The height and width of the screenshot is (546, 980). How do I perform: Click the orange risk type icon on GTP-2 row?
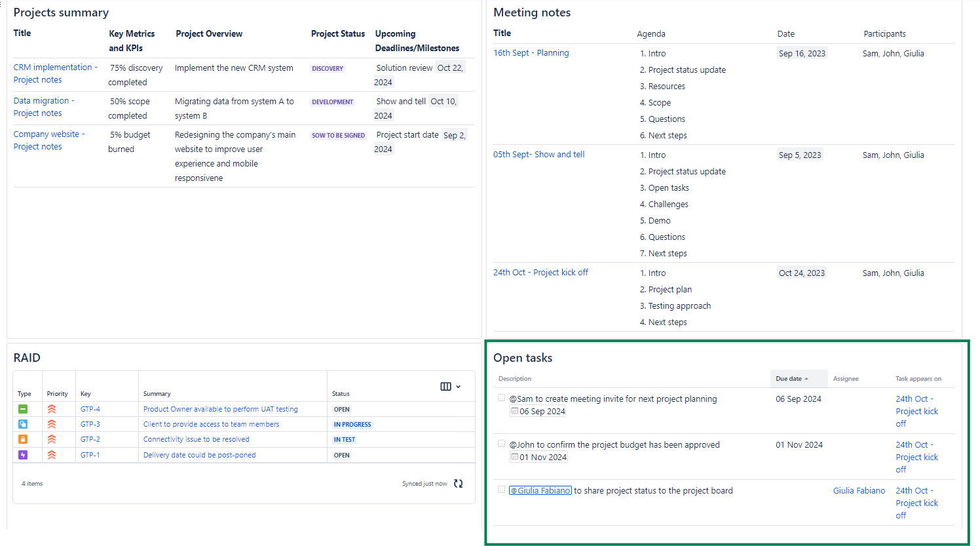(x=24, y=439)
